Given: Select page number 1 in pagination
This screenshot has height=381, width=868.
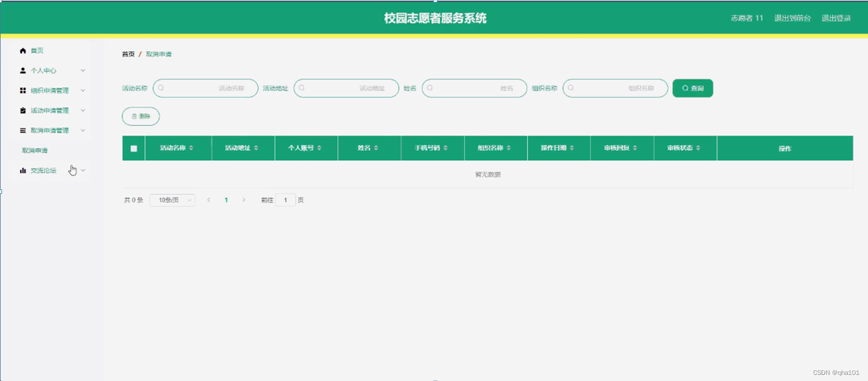Looking at the screenshot, I should [x=226, y=200].
